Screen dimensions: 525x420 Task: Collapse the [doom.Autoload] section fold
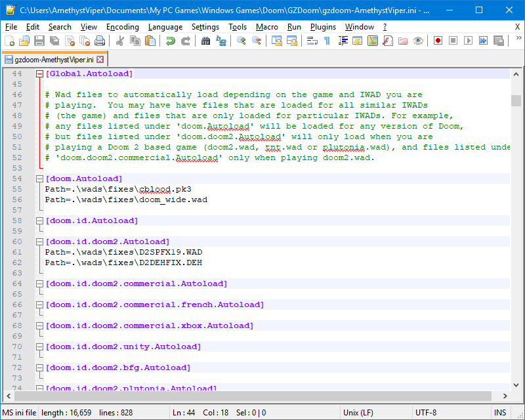coord(40,178)
